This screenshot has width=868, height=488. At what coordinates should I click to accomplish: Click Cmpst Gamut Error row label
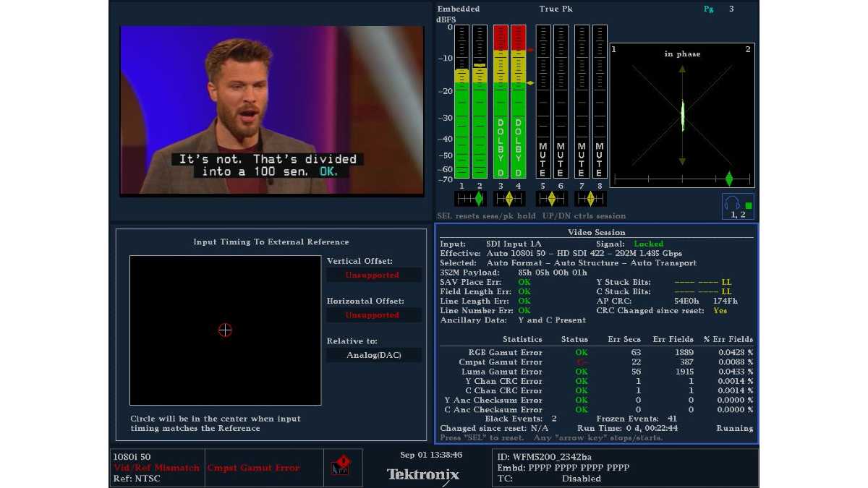501,362
